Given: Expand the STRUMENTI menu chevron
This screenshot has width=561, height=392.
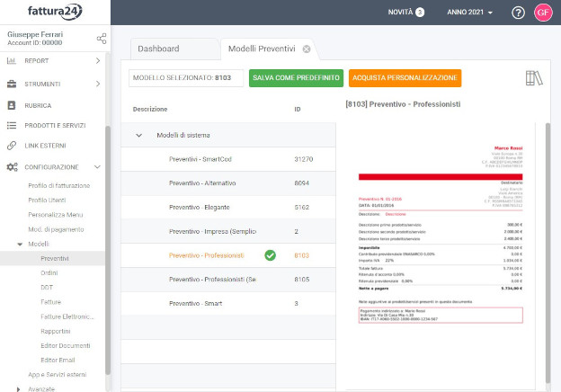Looking at the screenshot, I should [x=98, y=84].
